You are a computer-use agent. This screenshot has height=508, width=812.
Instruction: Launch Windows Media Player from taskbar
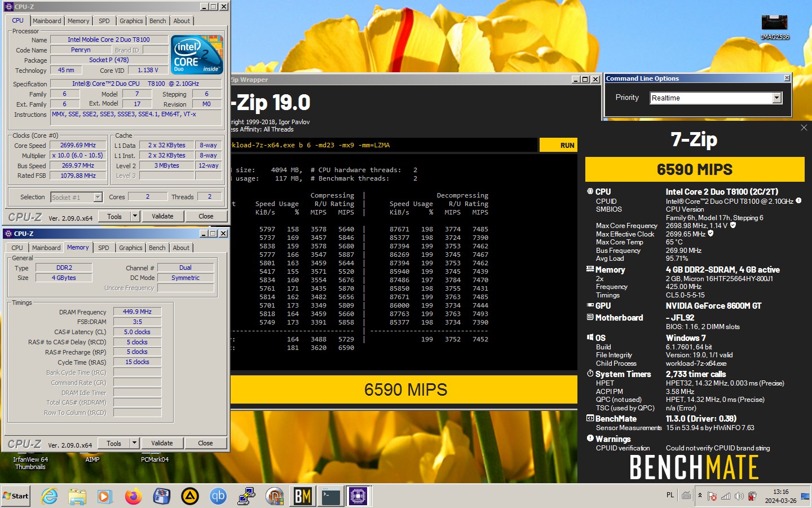click(105, 496)
